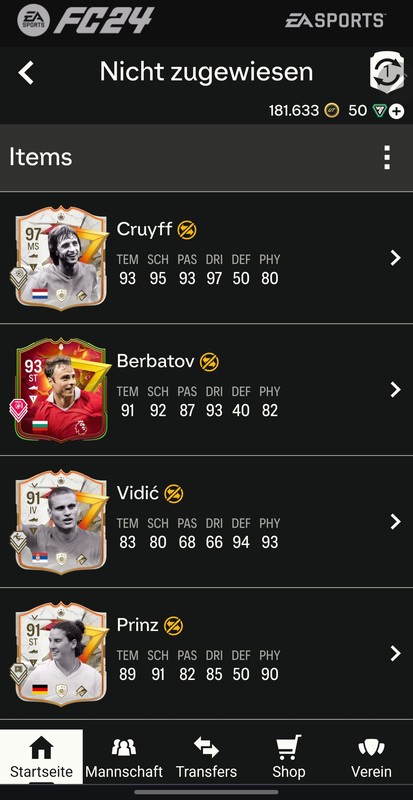
Task: Tap the Startseite home button
Action: pos(41,756)
